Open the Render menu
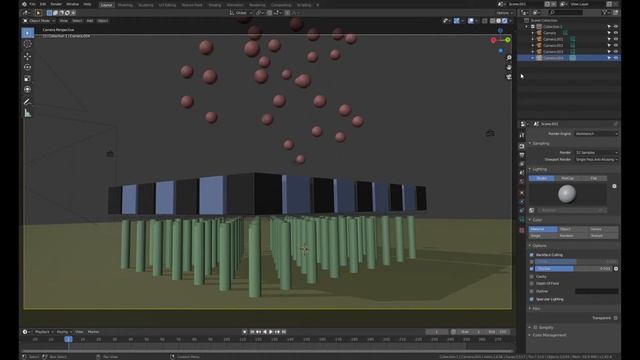The width and height of the screenshot is (640, 360). pyautogui.click(x=56, y=4)
